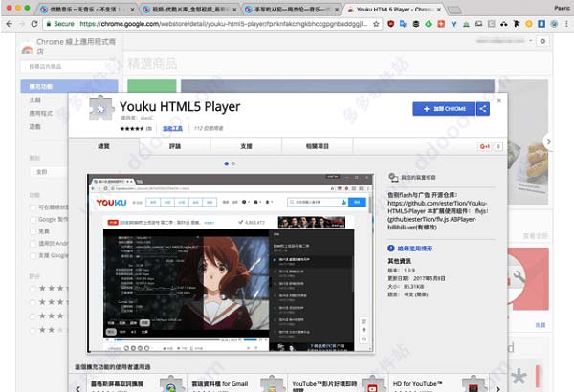The width and height of the screenshot is (574, 392).
Task: Click the extension's five-star rating
Action: pyautogui.click(x=132, y=128)
